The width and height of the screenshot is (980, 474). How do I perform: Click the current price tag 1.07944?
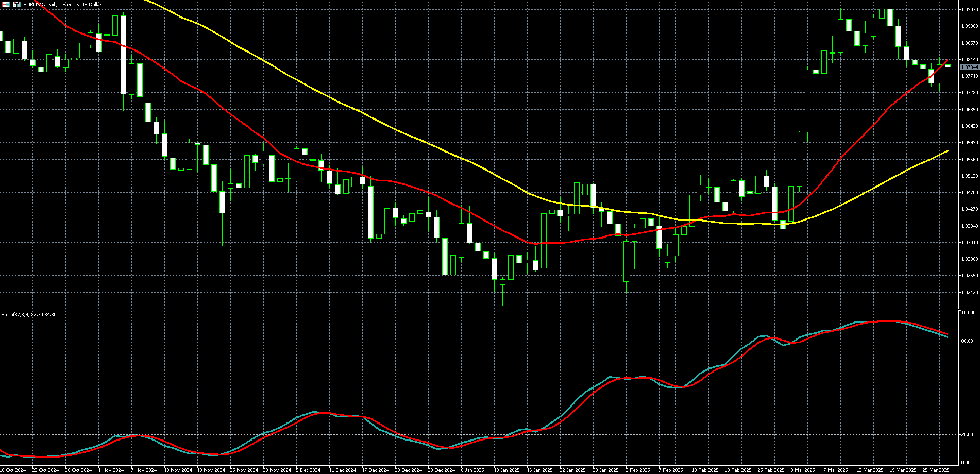pos(969,67)
